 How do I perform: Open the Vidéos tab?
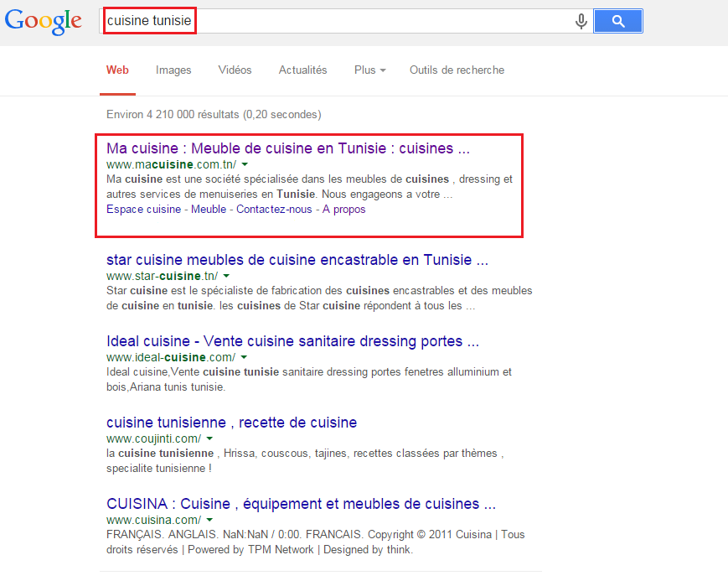pos(235,70)
